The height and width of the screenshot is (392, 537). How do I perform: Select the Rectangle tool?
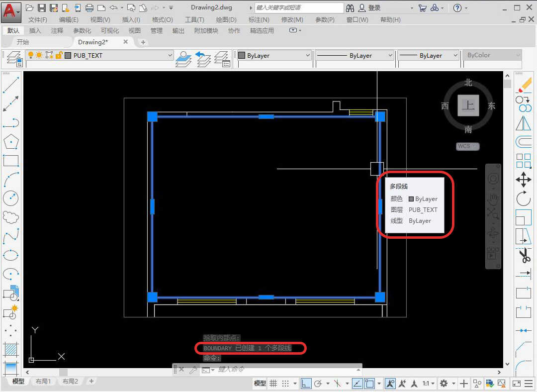10,160
